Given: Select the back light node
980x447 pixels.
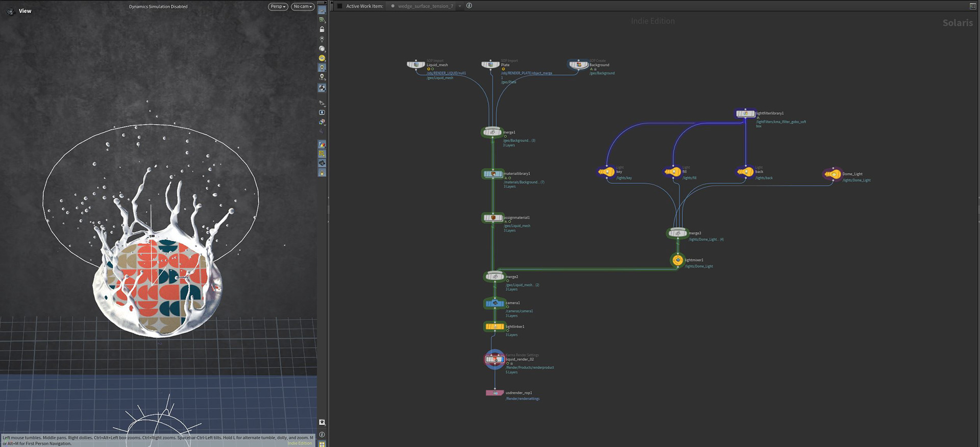Looking at the screenshot, I should (x=745, y=172).
